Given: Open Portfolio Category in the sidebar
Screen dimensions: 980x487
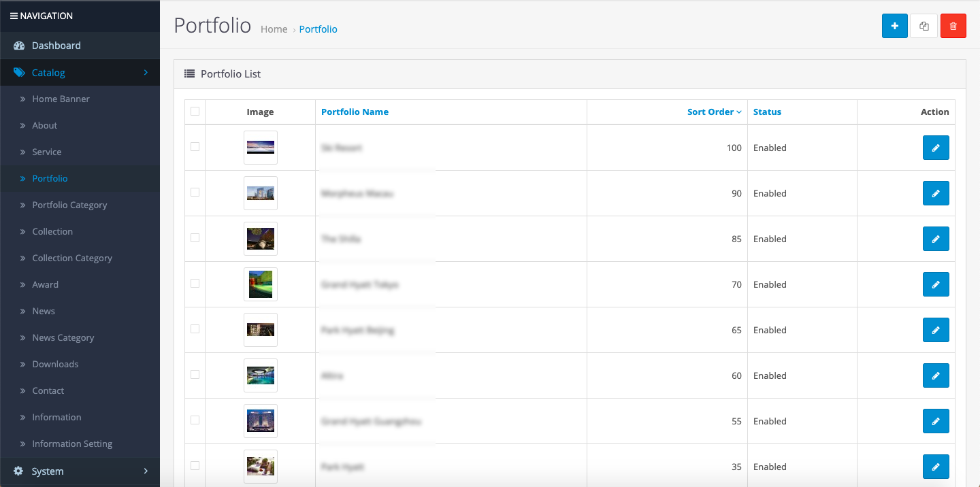Looking at the screenshot, I should click(x=69, y=205).
